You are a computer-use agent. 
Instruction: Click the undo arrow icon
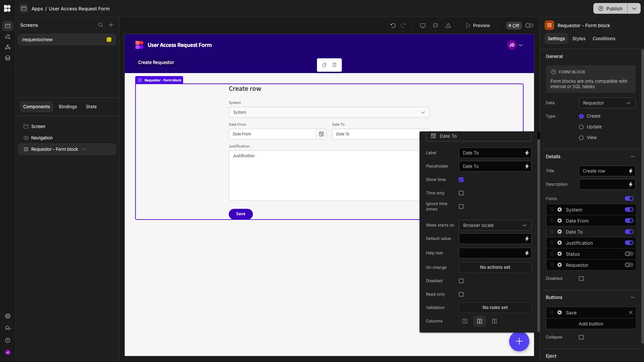pyautogui.click(x=393, y=25)
